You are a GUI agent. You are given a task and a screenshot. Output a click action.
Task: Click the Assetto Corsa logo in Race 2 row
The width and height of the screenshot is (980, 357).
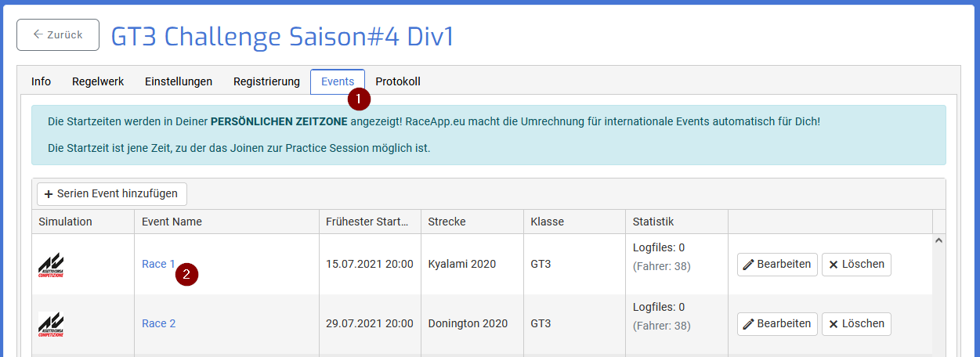tap(51, 324)
